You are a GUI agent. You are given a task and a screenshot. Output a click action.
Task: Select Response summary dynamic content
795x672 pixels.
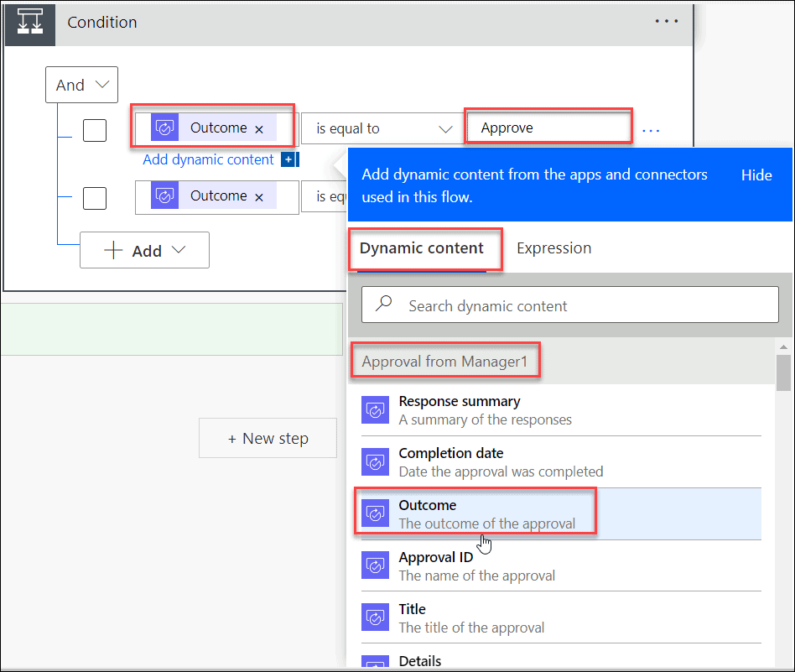561,409
